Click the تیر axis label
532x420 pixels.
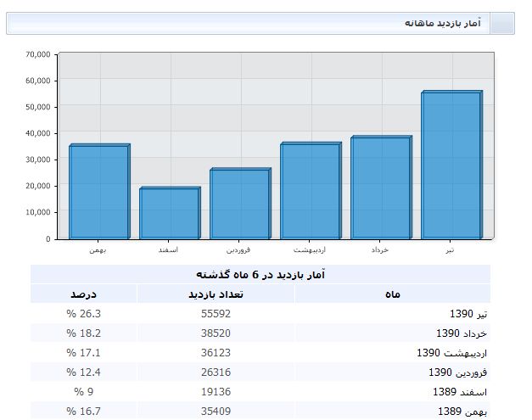[450, 250]
